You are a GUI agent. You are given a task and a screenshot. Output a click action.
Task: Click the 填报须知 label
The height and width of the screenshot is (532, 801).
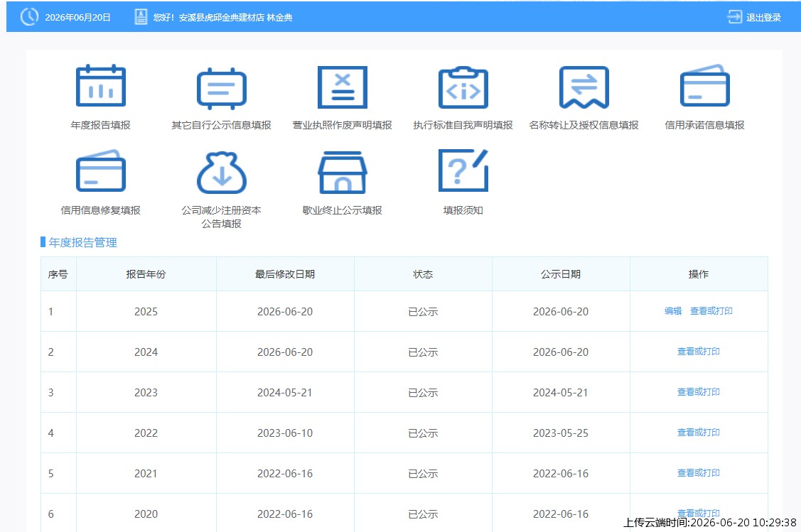click(x=463, y=210)
